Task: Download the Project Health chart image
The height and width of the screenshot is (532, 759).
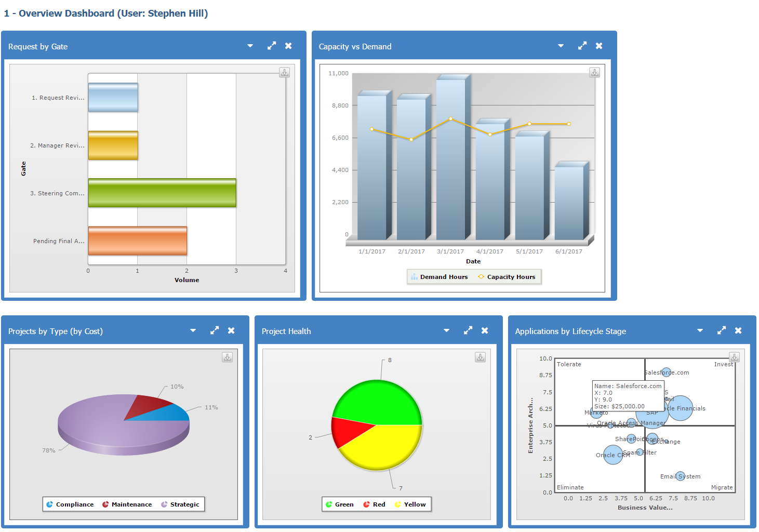Action: point(481,357)
